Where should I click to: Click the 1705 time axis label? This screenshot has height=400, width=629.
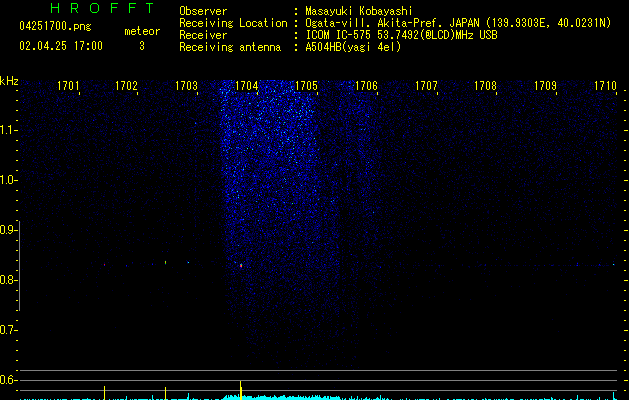[x=306, y=86]
